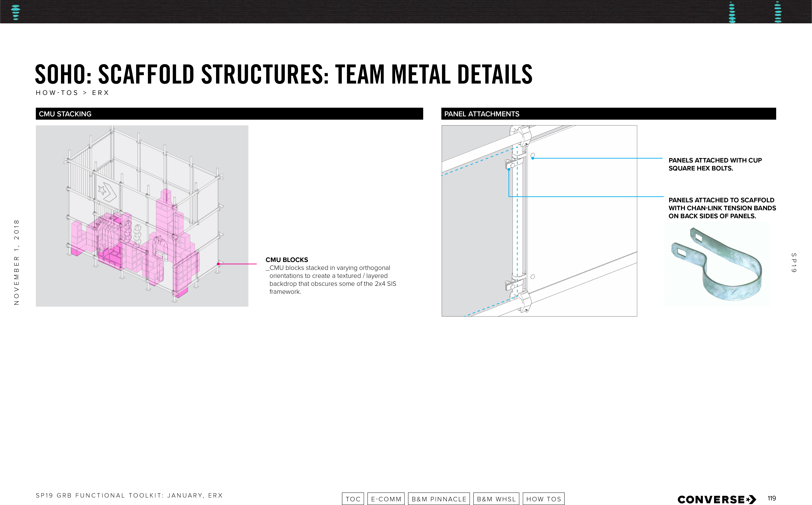
Task: Open the TOC navigation link
Action: 353,499
